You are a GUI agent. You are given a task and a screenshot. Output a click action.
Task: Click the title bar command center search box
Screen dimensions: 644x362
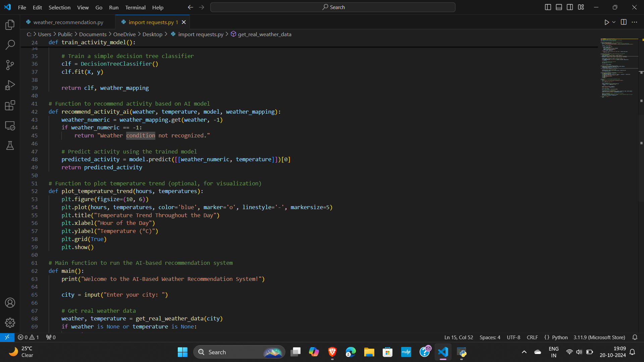click(333, 7)
